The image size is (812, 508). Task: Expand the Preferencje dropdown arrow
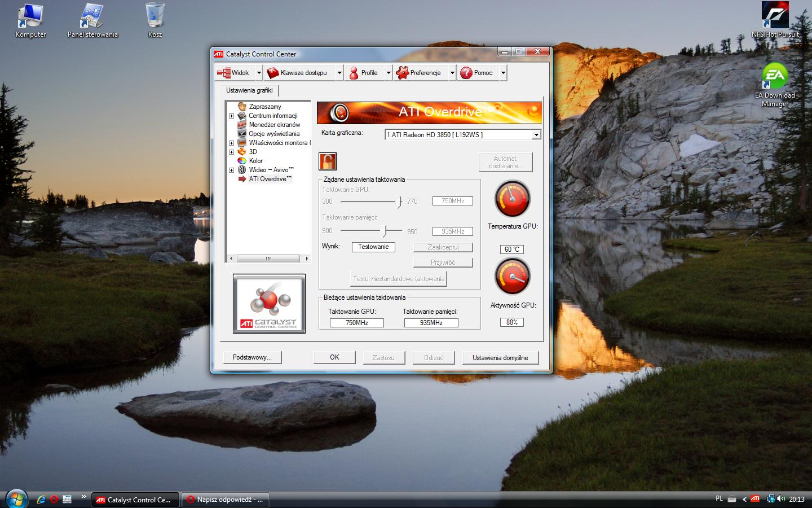coord(452,73)
